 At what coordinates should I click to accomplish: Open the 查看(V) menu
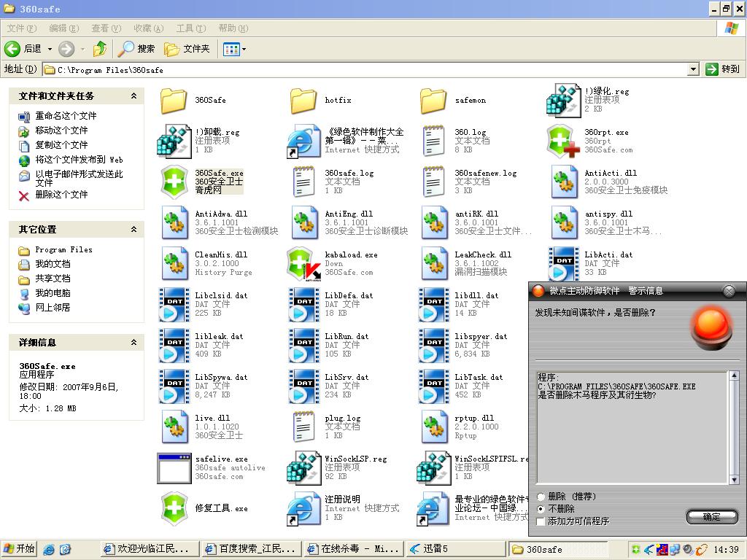coord(107,28)
